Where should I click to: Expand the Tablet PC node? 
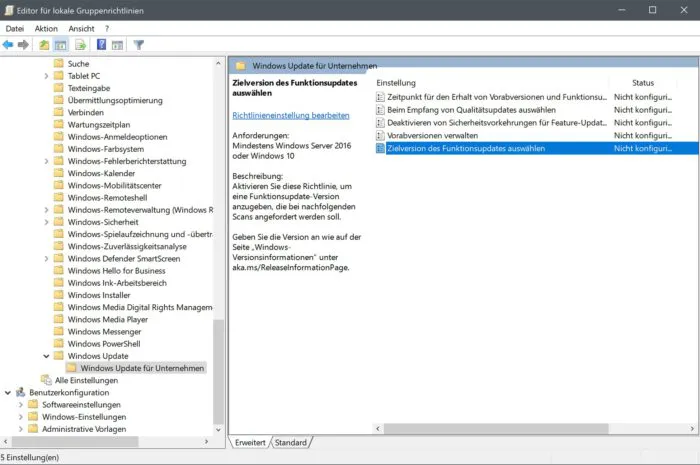click(x=46, y=76)
